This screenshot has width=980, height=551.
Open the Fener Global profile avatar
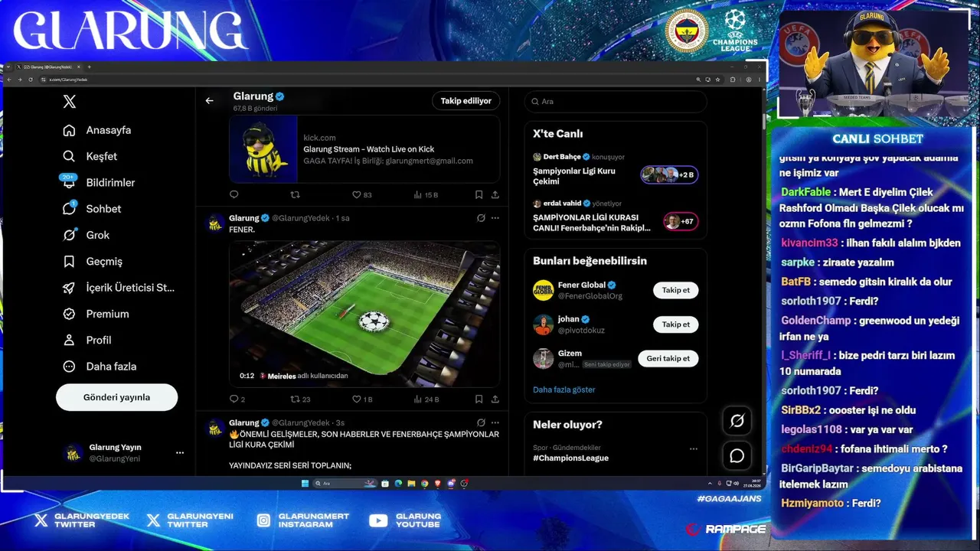click(x=544, y=290)
